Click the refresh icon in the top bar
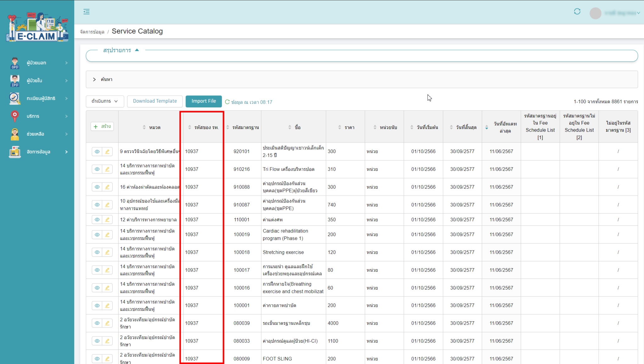The height and width of the screenshot is (364, 644). 577,11
